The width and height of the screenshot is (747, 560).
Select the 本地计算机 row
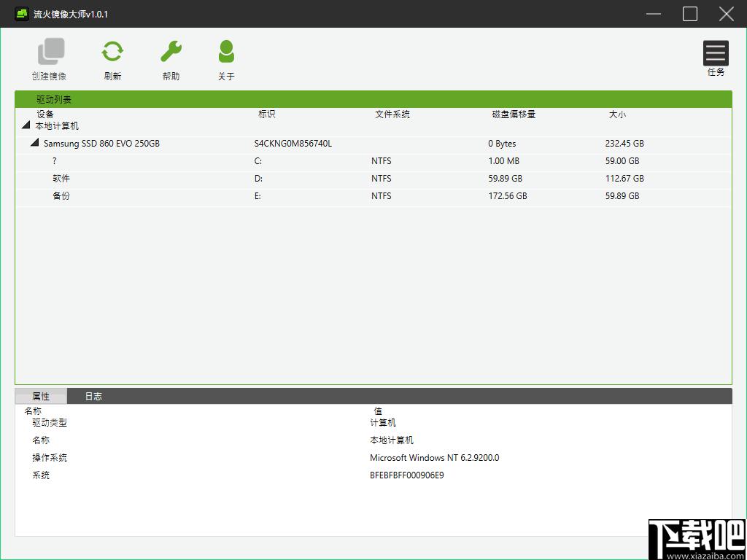point(373,126)
